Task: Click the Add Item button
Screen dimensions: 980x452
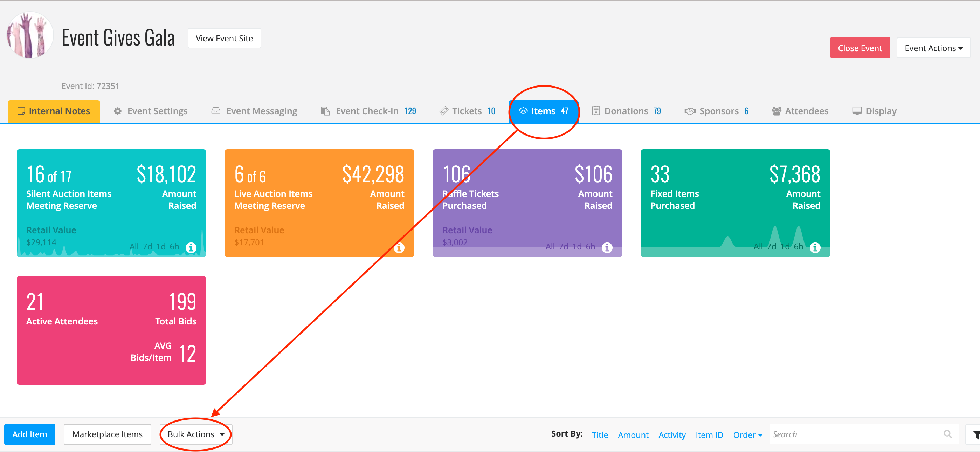Action: (x=30, y=434)
